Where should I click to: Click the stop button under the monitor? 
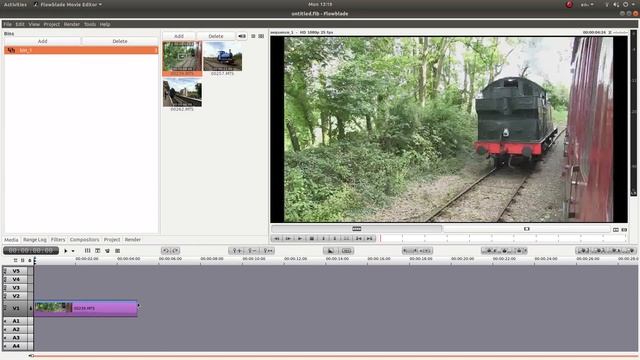pyautogui.click(x=311, y=238)
